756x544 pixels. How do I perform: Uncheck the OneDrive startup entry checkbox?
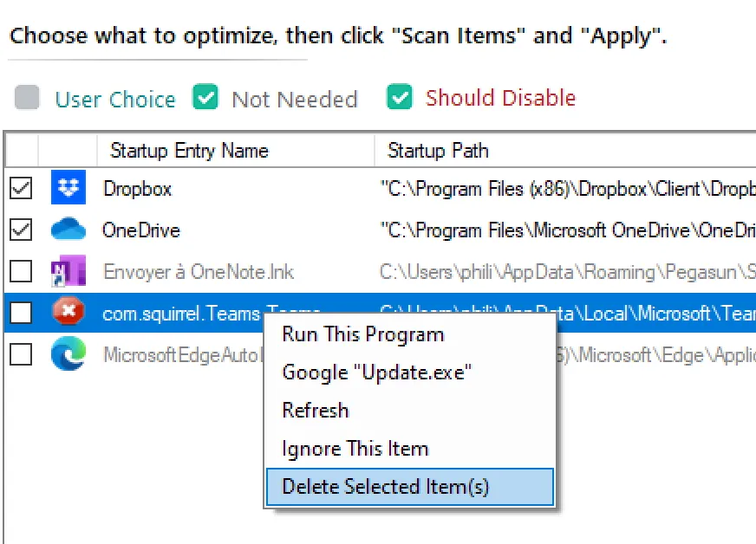[x=21, y=230]
